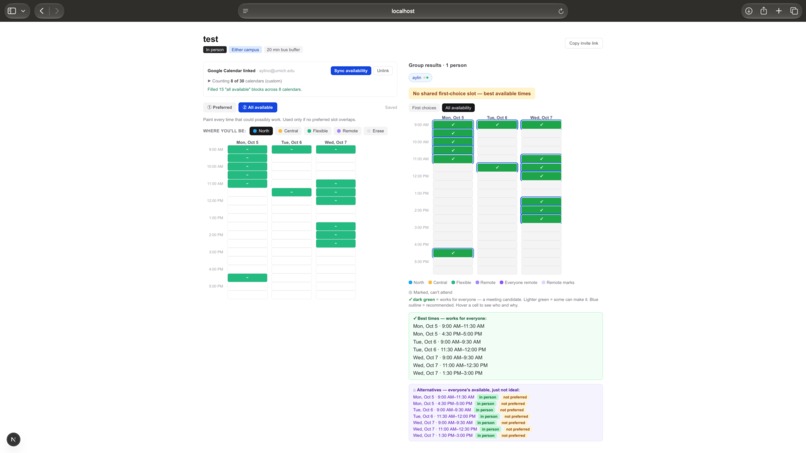Toggle Mon Oct 5 11:00 AM slot in left grid
The image size is (806, 453).
[247, 184]
